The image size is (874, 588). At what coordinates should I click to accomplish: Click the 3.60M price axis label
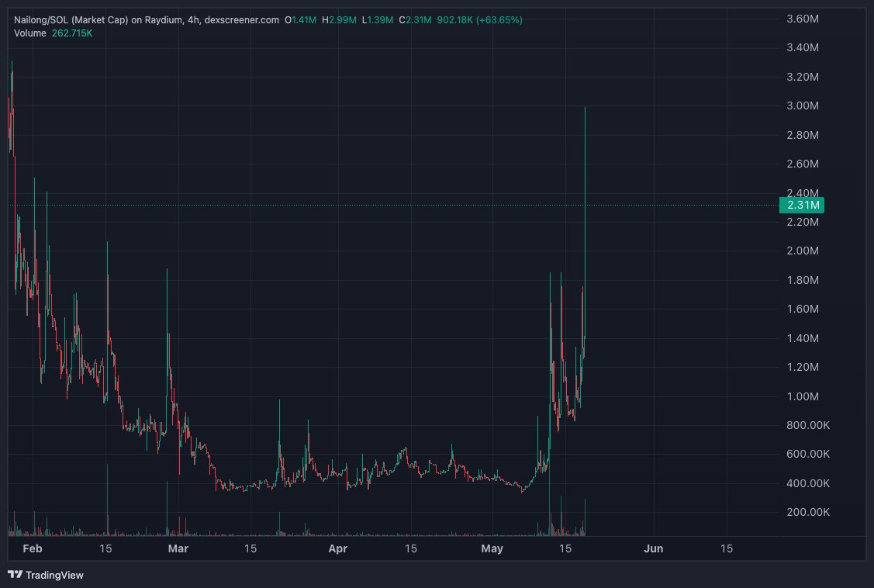tap(803, 19)
